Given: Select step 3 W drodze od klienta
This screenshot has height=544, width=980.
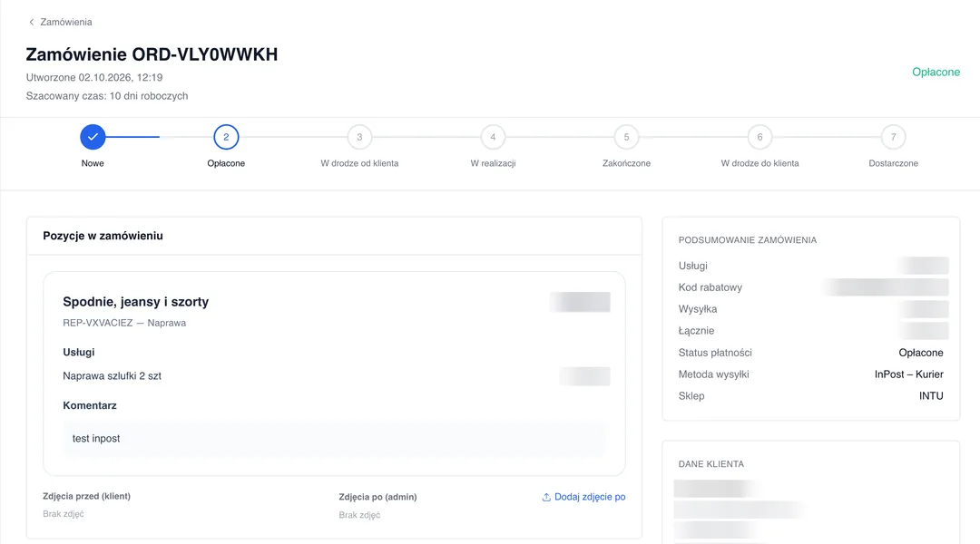Looking at the screenshot, I should [359, 137].
